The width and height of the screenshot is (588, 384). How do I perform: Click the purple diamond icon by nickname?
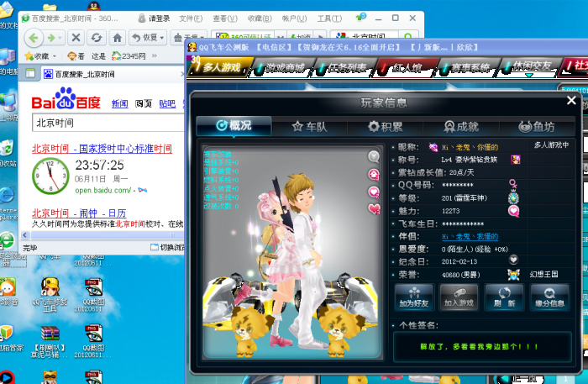433,147
